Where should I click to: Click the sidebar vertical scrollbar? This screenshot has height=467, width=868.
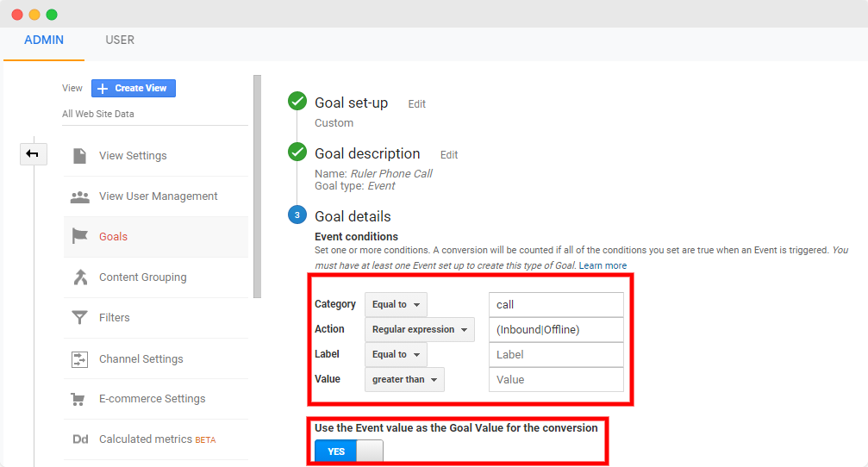[257, 186]
